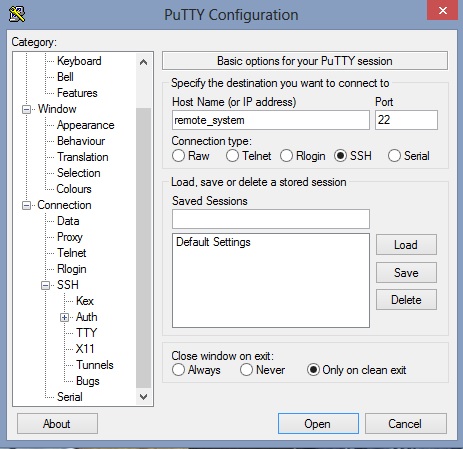Image resolution: width=463 pixels, height=449 pixels.
Task: Click the Open button to connect
Action: tap(318, 424)
